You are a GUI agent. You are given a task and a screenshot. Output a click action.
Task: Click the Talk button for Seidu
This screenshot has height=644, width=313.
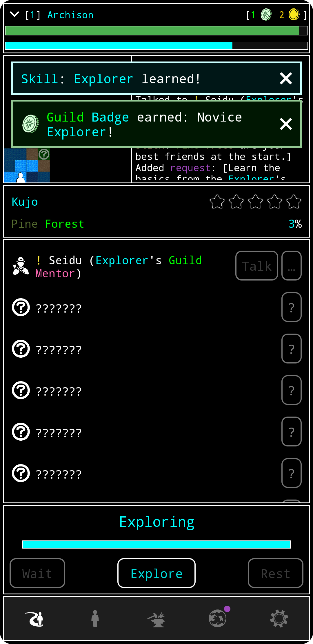(x=257, y=265)
